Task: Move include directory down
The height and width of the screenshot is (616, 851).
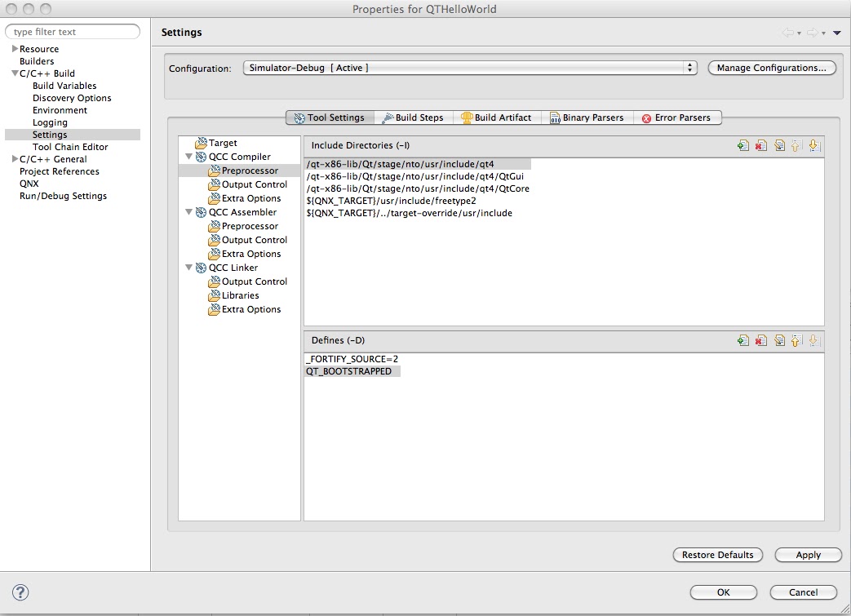Action: coord(813,145)
